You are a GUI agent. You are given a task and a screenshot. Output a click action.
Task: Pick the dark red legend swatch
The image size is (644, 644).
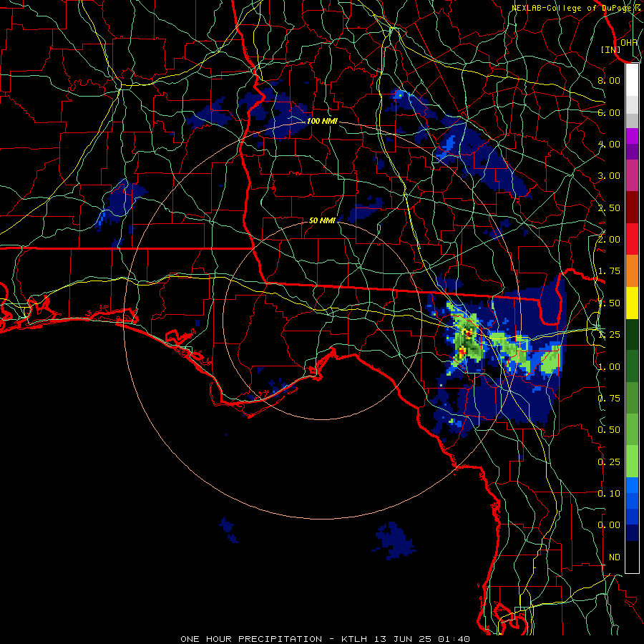[x=632, y=208]
